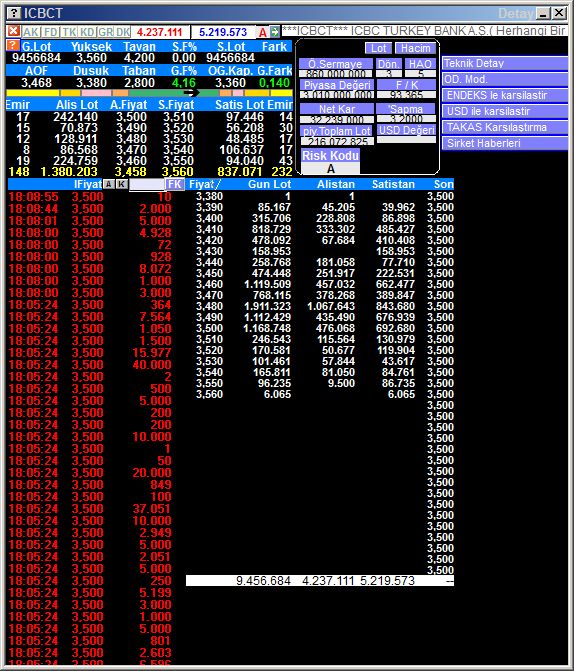Click the colored bid-ask strength bar
This screenshot has height=671, width=574.
pyautogui.click(x=149, y=93)
